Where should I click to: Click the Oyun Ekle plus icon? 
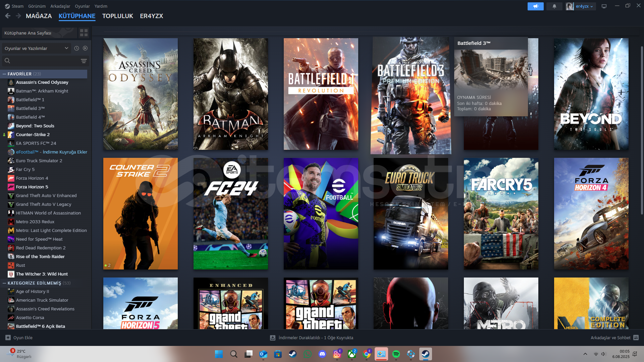click(8, 338)
